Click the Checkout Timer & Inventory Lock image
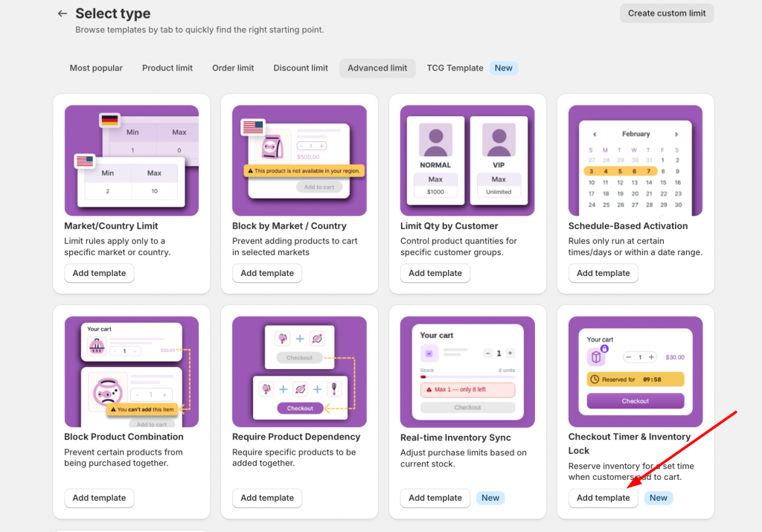Image resolution: width=762 pixels, height=532 pixels. (x=635, y=372)
